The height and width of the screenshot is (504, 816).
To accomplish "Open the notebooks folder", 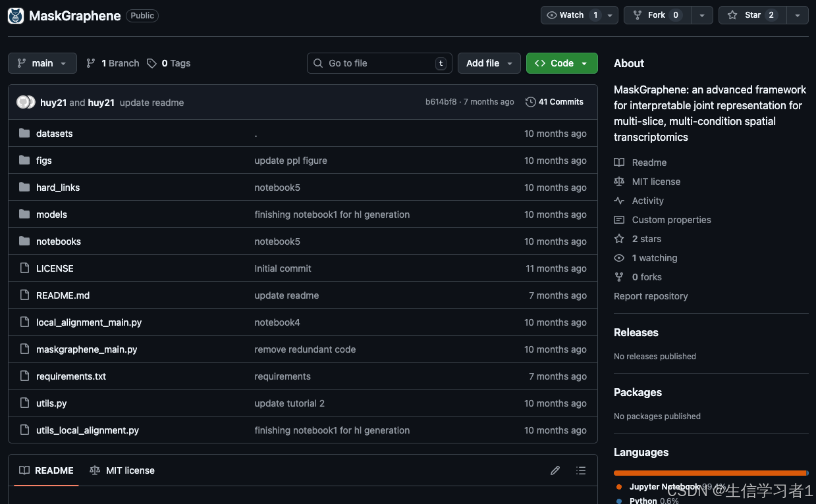I will [x=59, y=241].
